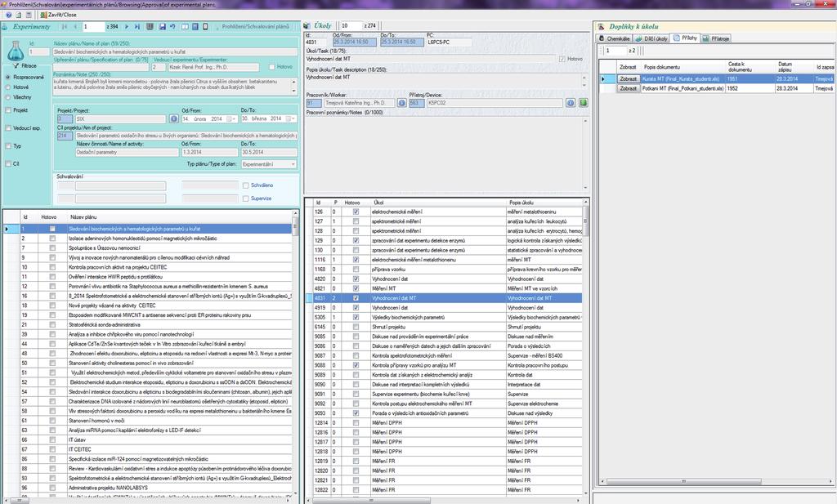This screenshot has height=504, width=837.
Task: Click the Popis dokumentu column header
Action: pyautogui.click(x=683, y=67)
